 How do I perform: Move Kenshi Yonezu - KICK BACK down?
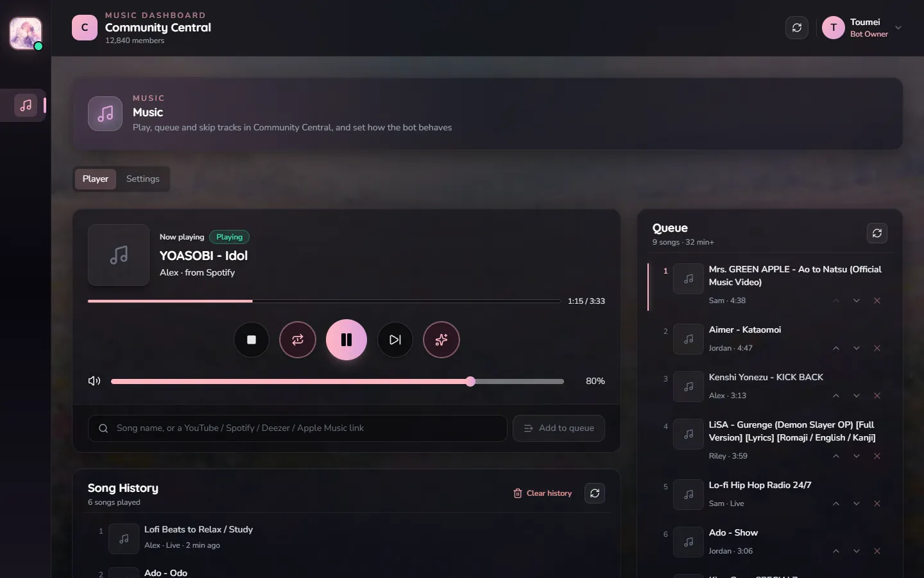857,396
